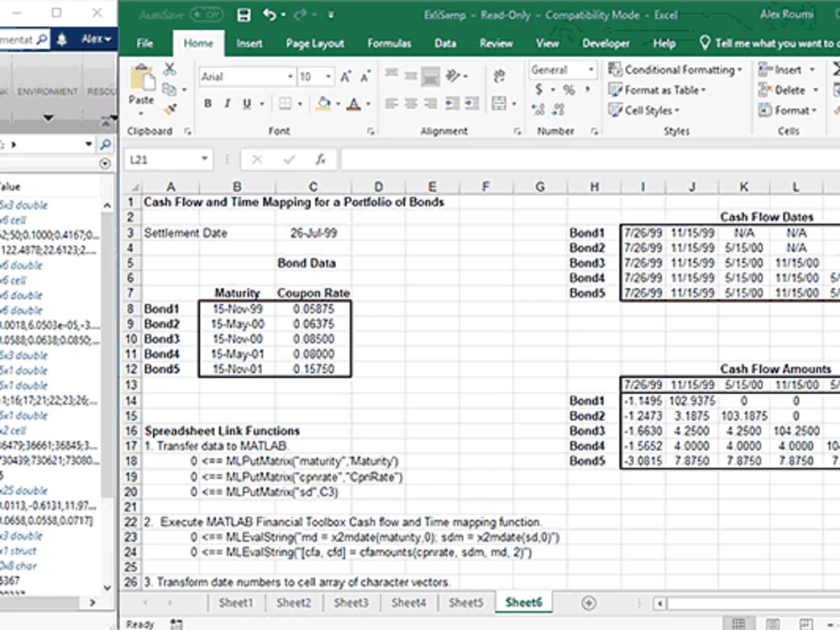Switch to the Sheet3 worksheet tab
840x630 pixels.
pos(350,602)
